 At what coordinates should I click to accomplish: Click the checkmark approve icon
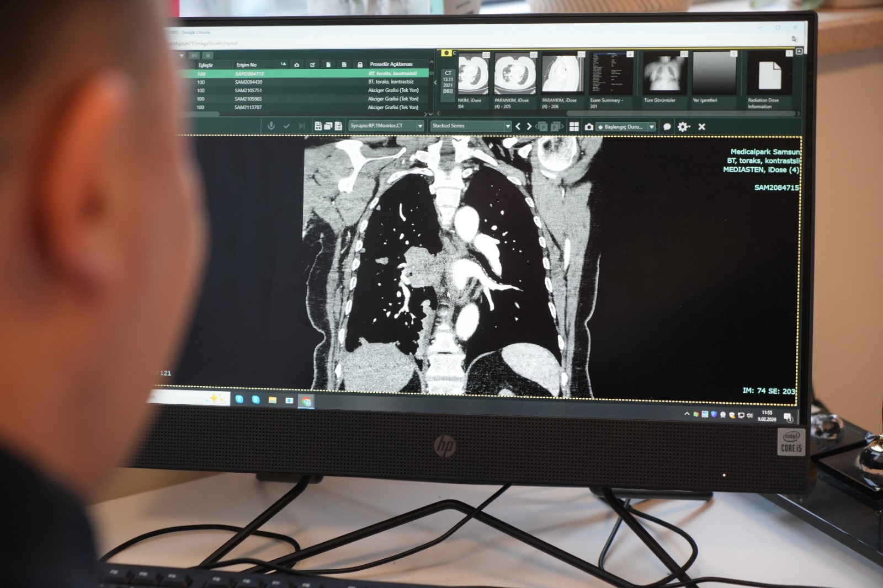click(x=286, y=126)
